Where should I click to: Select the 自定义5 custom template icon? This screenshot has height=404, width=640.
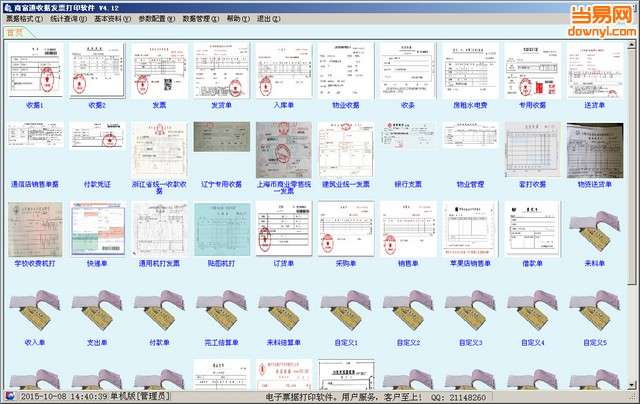click(x=595, y=310)
